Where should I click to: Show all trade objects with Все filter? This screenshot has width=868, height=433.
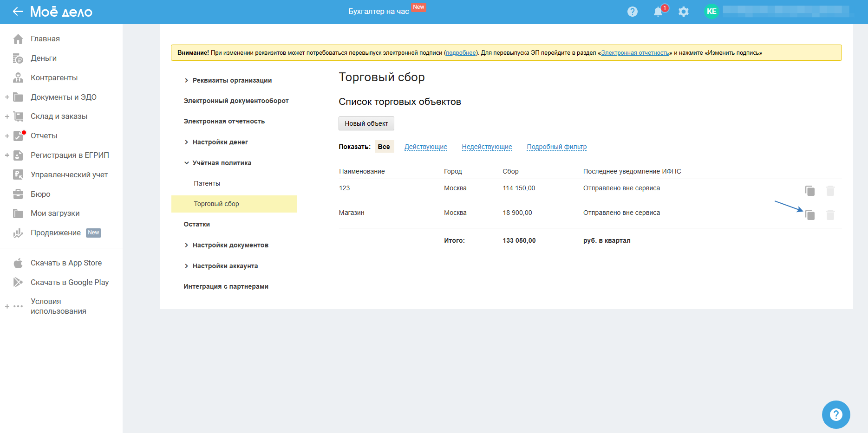pyautogui.click(x=384, y=147)
